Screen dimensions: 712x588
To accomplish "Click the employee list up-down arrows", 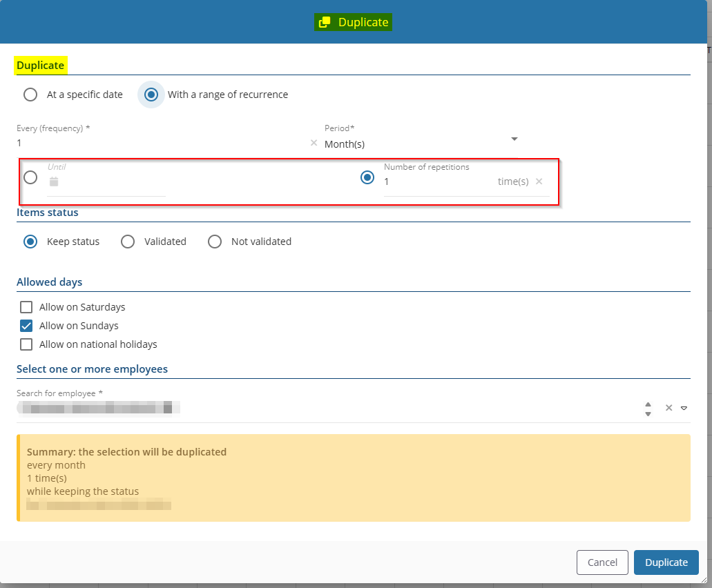I will [648, 409].
